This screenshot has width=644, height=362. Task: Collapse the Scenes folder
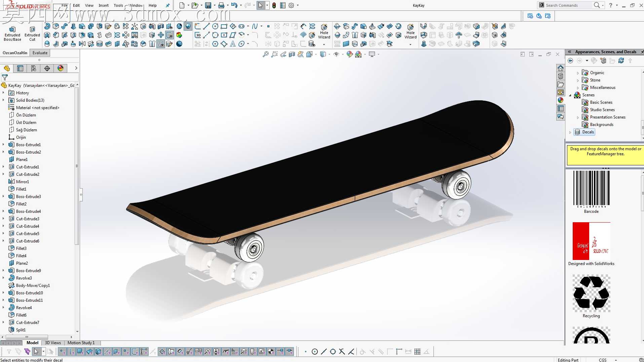[x=570, y=95]
